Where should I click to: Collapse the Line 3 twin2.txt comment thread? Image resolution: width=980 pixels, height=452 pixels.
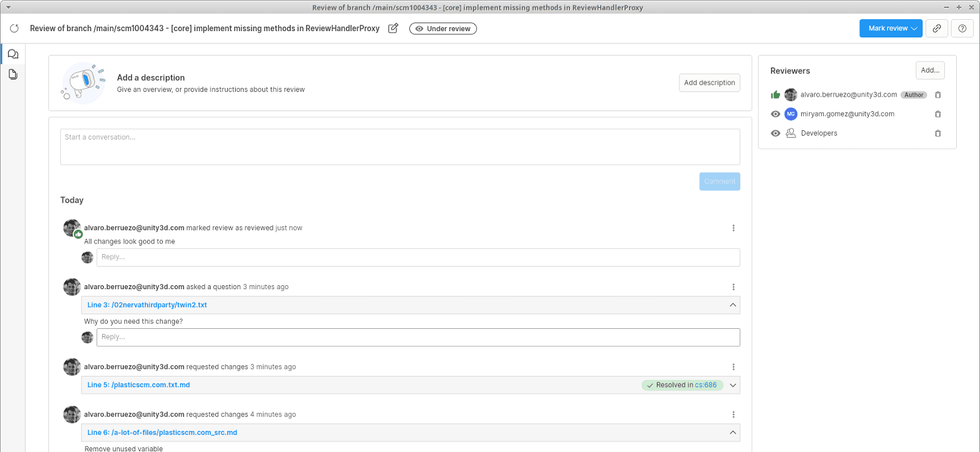(x=732, y=305)
